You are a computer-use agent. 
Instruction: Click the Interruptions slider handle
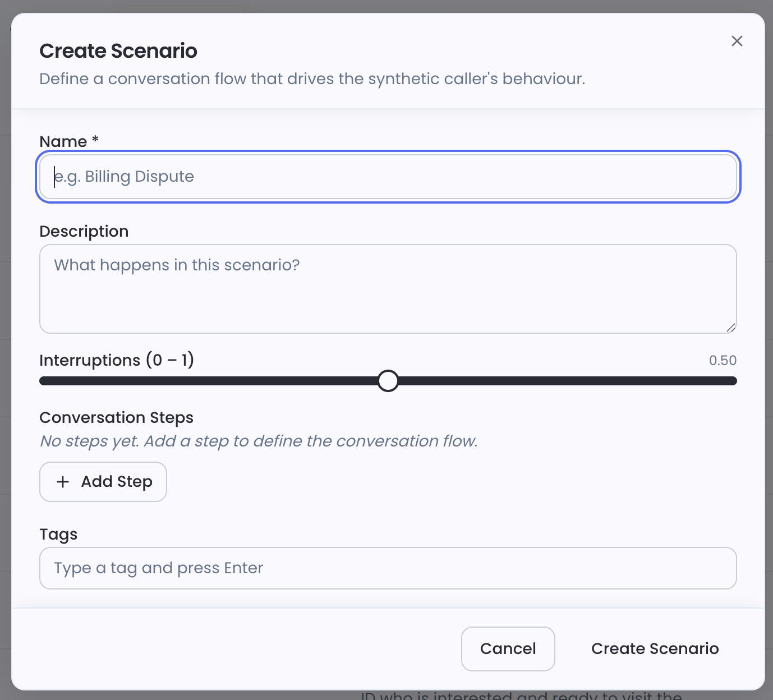click(388, 381)
